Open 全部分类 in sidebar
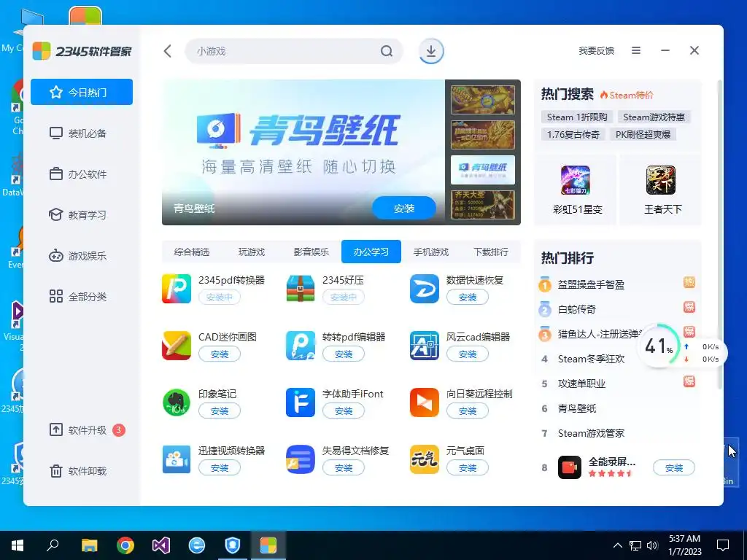747x560 pixels. pyautogui.click(x=82, y=296)
